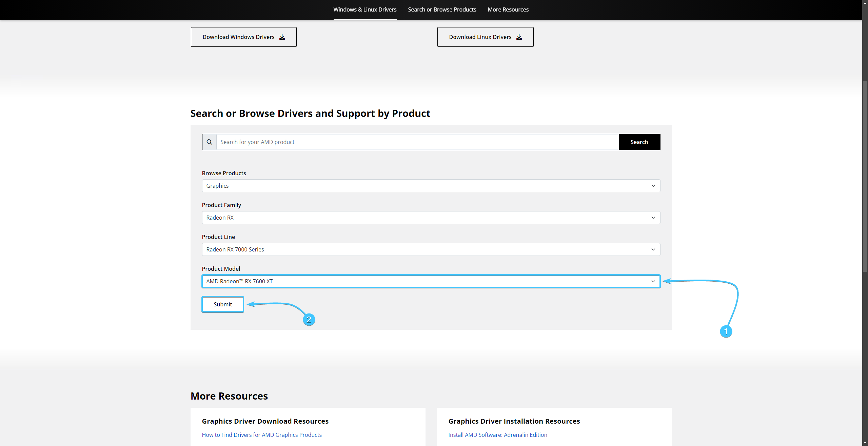Click the 'Browse Products' label
This screenshot has height=446, width=868.
point(224,173)
